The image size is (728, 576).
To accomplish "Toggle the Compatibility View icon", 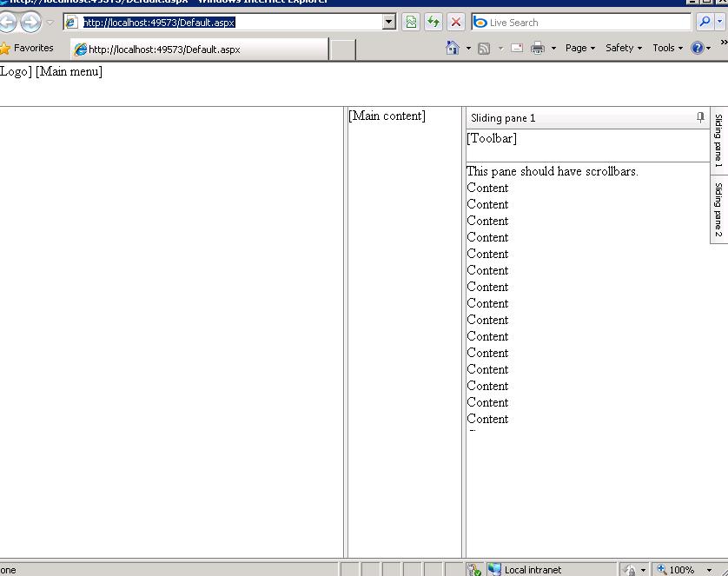I will pyautogui.click(x=411, y=22).
